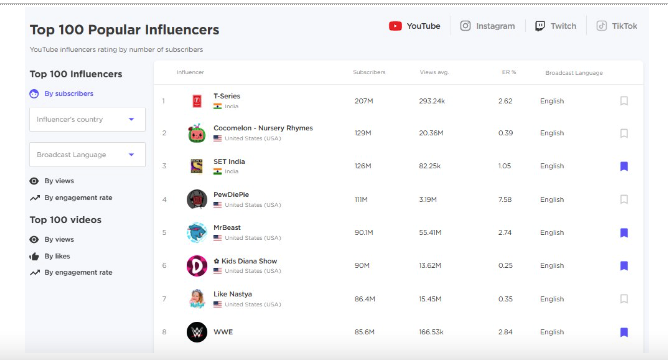Image resolution: width=668 pixels, height=360 pixels.
Task: Click the Twitch logo icon
Action: pyautogui.click(x=540, y=26)
